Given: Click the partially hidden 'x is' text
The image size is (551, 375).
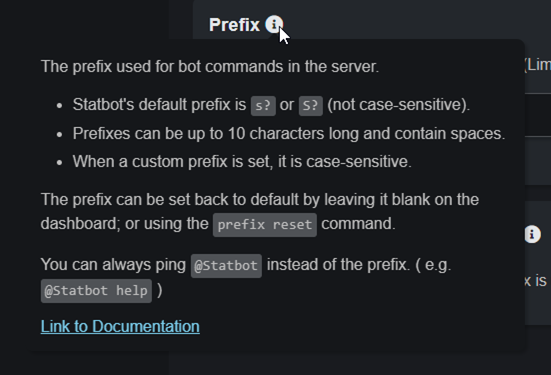Looking at the screenshot, I should pos(536,281).
